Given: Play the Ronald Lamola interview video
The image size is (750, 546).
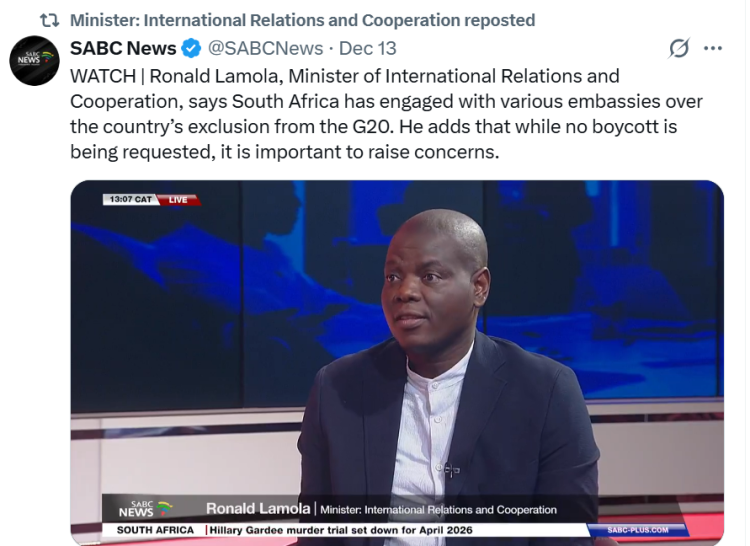Looking at the screenshot, I should [x=397, y=362].
